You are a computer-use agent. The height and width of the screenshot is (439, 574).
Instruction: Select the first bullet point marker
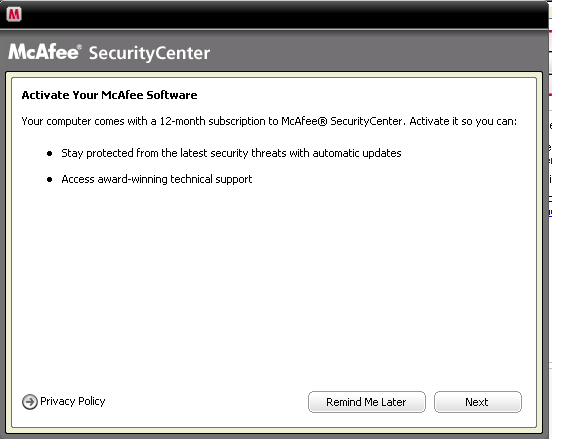[x=49, y=153]
